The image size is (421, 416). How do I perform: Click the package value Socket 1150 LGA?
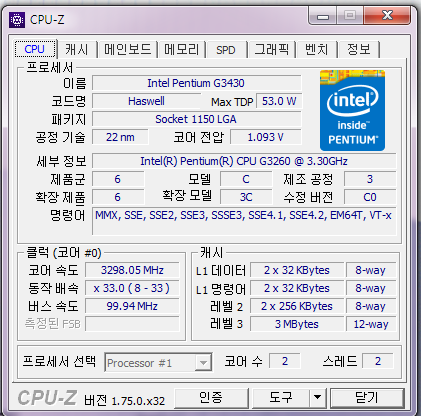[196, 119]
